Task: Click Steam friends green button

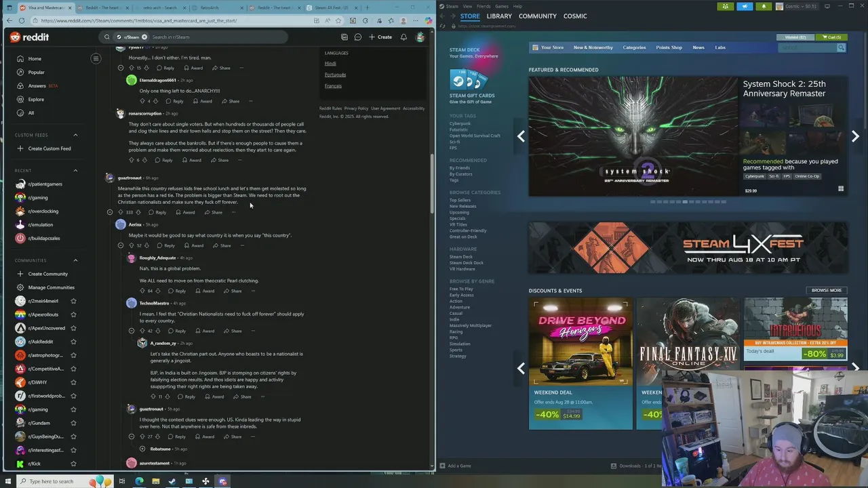Action: pyautogui.click(x=726, y=6)
